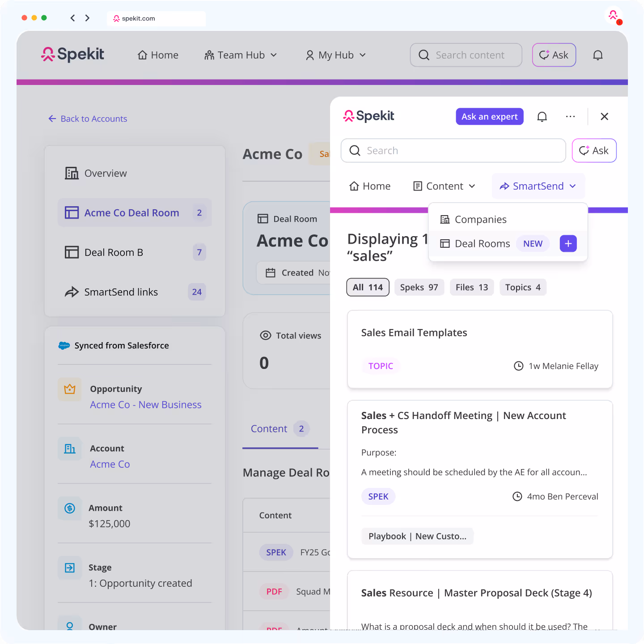This screenshot has width=644, height=644.
Task: Click the notification bell in main header
Action: click(x=598, y=55)
